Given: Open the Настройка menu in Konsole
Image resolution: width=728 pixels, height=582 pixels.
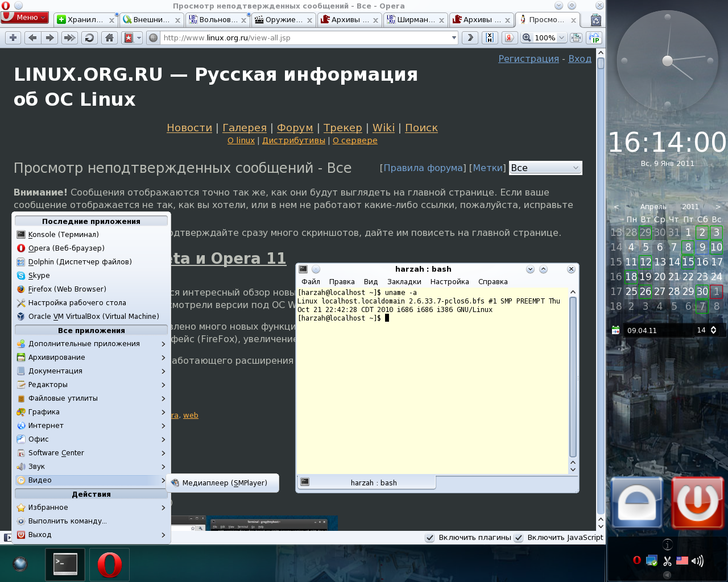Looking at the screenshot, I should coord(450,282).
